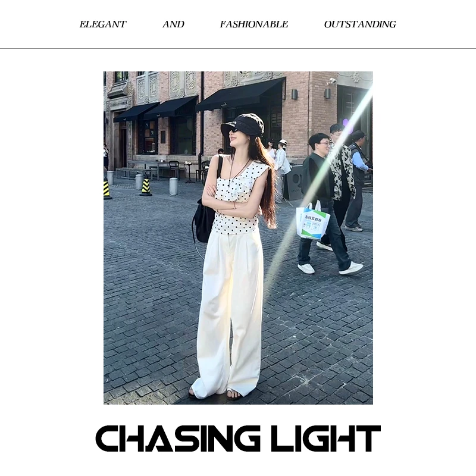Viewport: 476px width, 476px height.
Task: Click the yellow-black striped traffic cone
Action: [x=146, y=186]
